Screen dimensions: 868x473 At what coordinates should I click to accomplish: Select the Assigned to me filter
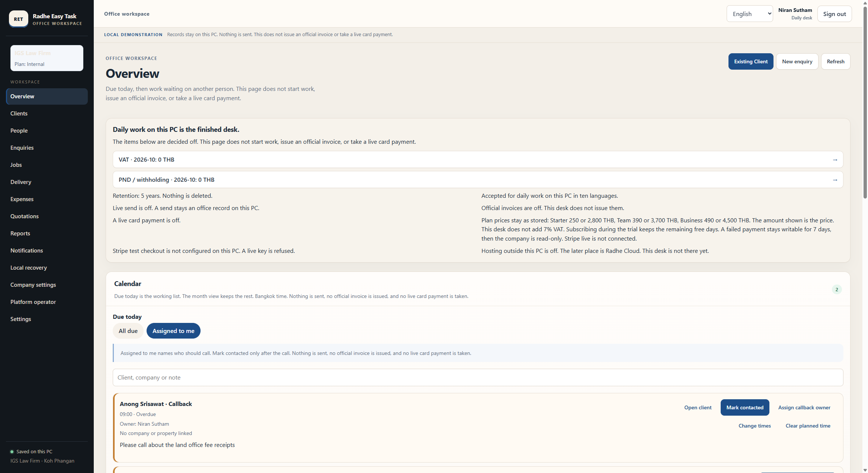(173, 331)
